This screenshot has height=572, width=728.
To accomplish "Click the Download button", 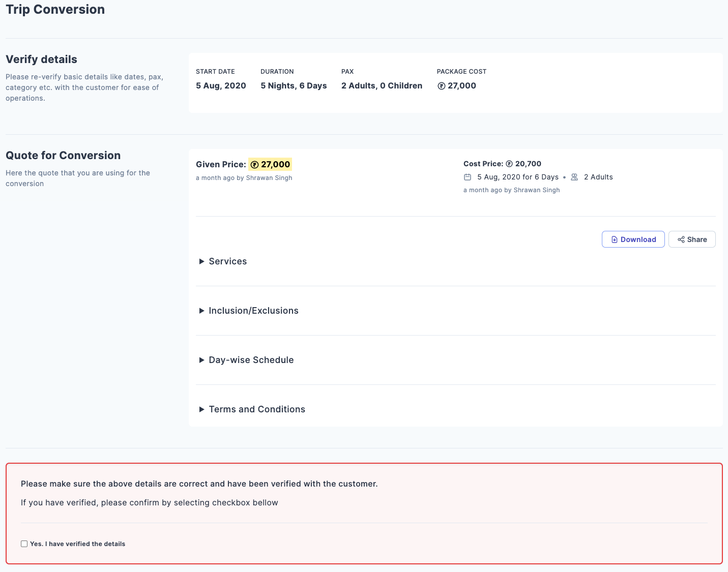I will tap(633, 239).
